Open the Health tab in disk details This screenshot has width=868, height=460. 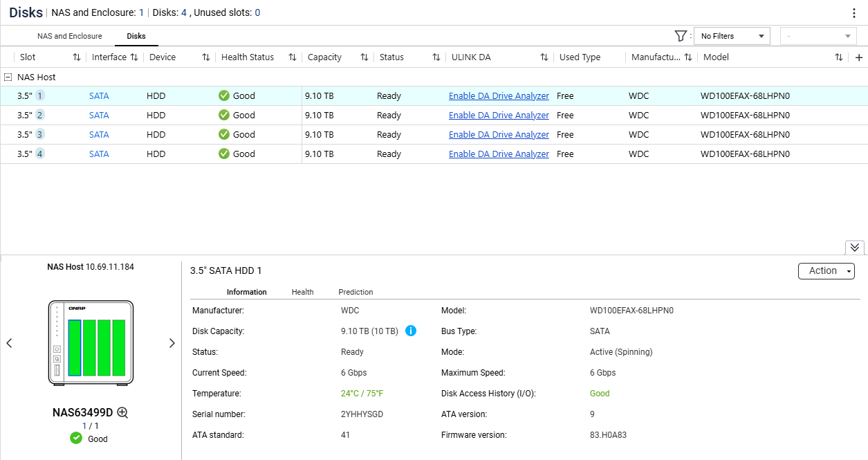[x=302, y=292]
